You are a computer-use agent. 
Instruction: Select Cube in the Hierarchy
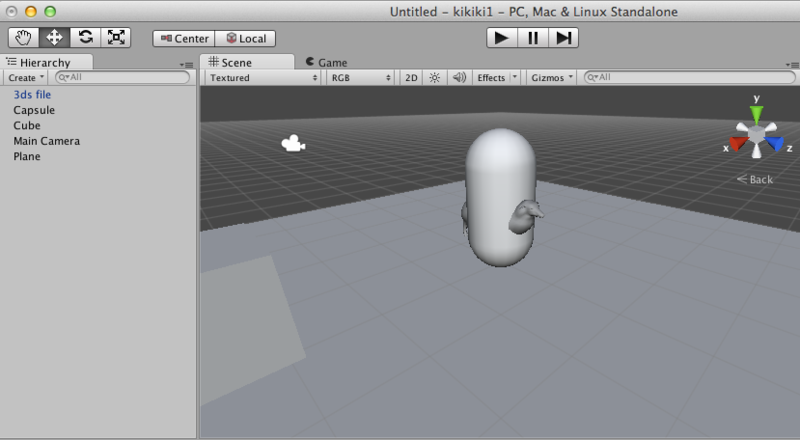[x=27, y=126]
